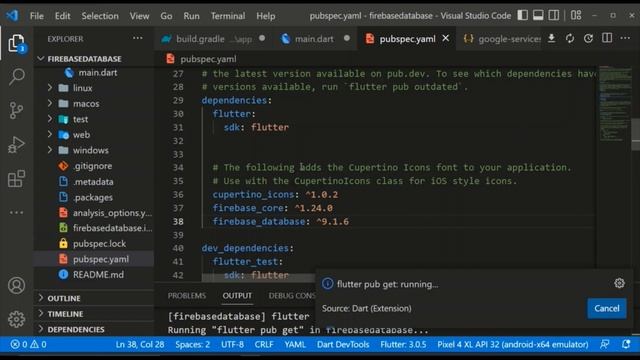Open the feedback icon in status bar
The image size is (640, 360).
[604, 344]
